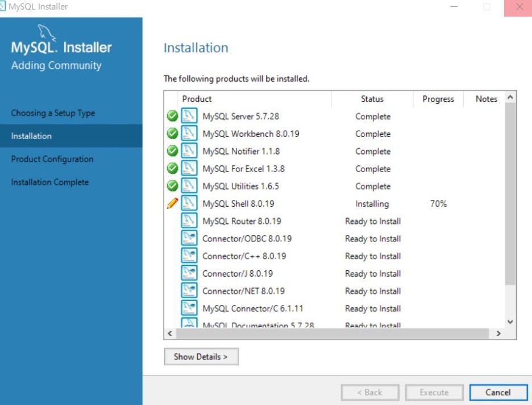This screenshot has height=405, width=532.
Task: Click green checkmark beside MySQL Workbench 8.0.19
Action: [x=172, y=133]
